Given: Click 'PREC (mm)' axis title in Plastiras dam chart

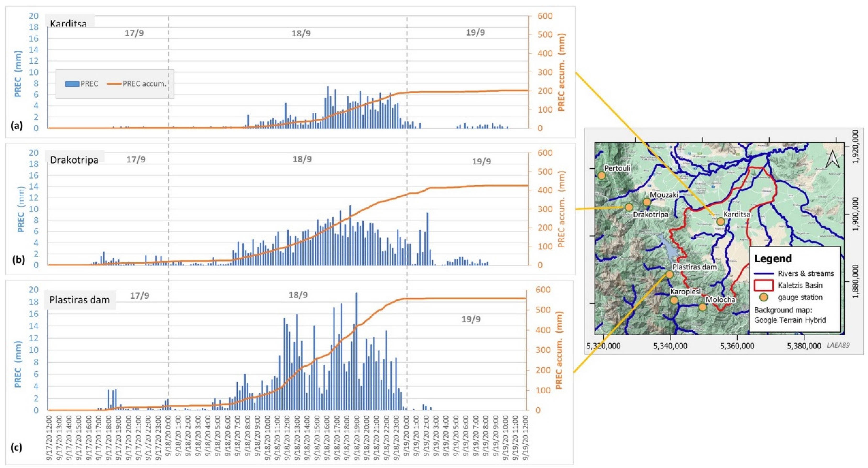Looking at the screenshot, I should pos(18,364).
